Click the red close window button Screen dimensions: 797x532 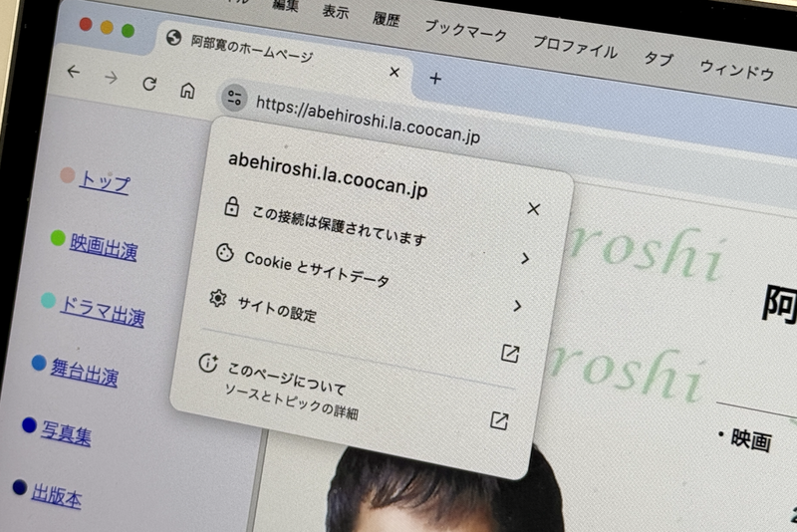pyautogui.click(x=86, y=24)
